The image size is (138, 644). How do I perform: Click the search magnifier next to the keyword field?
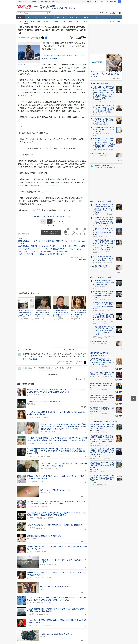point(49,13)
